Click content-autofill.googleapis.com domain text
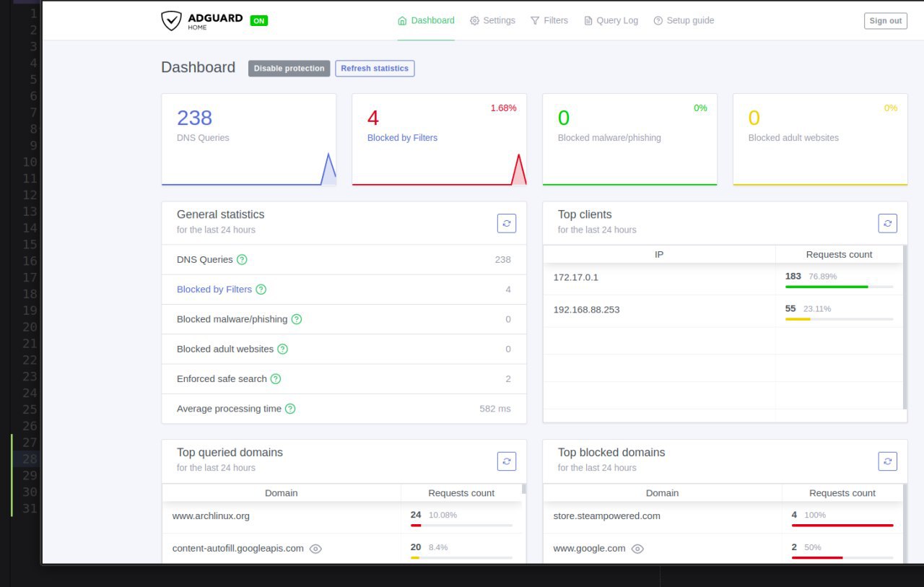The height and width of the screenshot is (587, 924). 238,548
